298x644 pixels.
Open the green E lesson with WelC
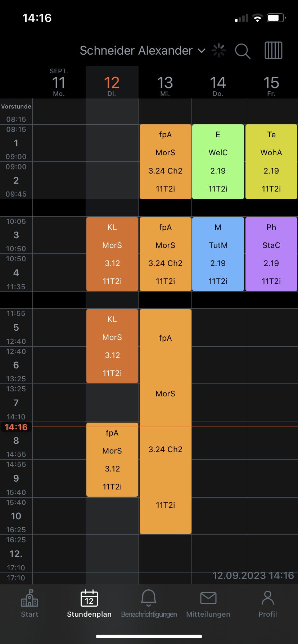click(x=218, y=161)
